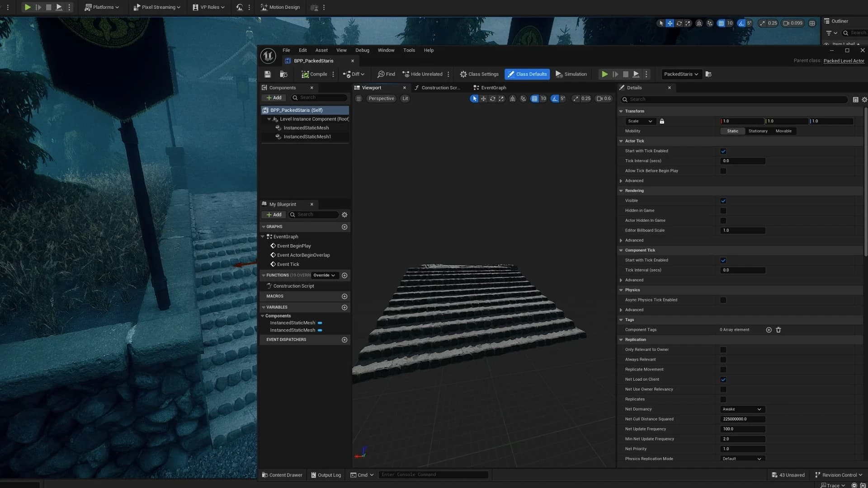Click trash icon next to Component Tags

[x=778, y=330]
